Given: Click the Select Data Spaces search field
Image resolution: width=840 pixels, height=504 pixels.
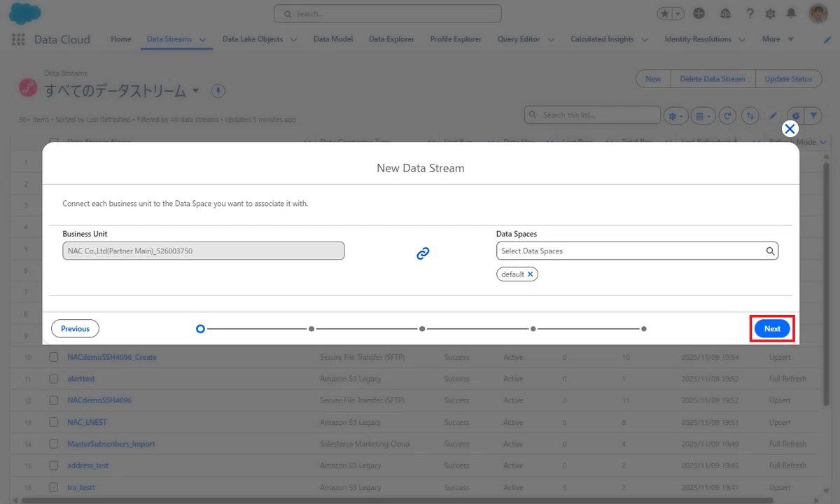Looking at the screenshot, I should click(637, 251).
